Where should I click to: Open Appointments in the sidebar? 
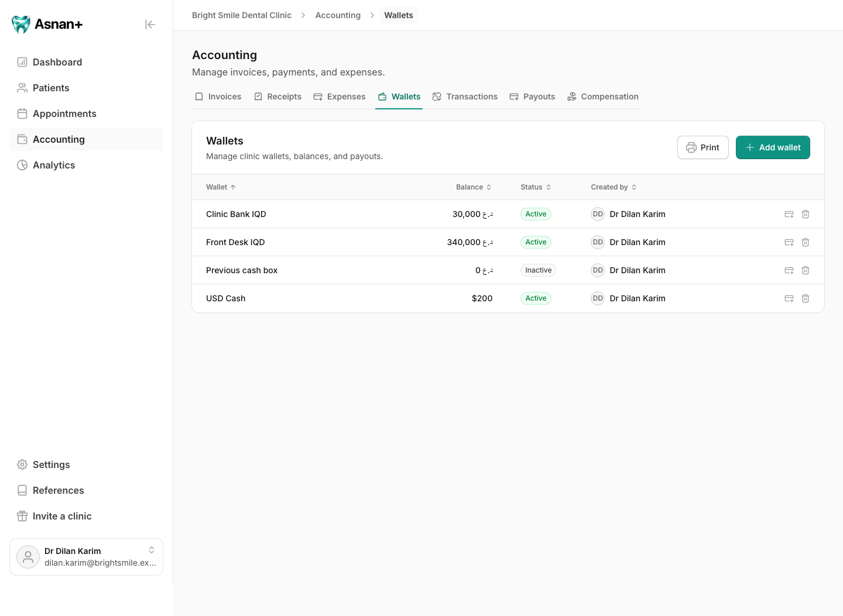[86, 113]
